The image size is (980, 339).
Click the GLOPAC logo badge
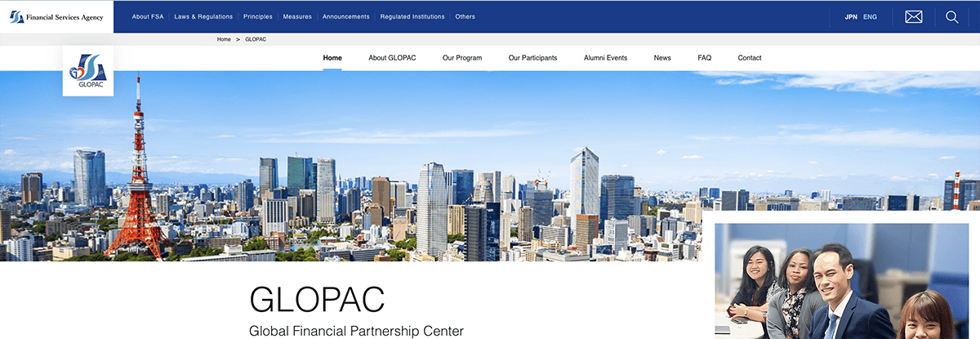(87, 70)
